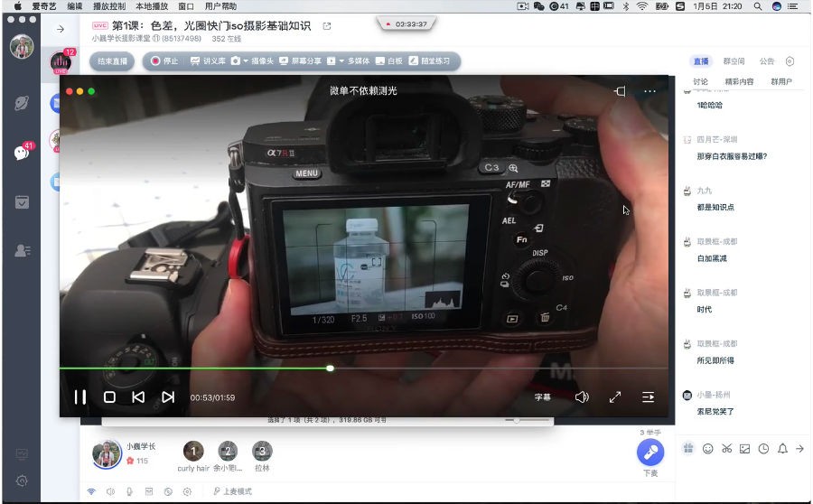Image resolution: width=813 pixels, height=504 pixels.
Task: Skip to the next video
Action: pyautogui.click(x=168, y=397)
